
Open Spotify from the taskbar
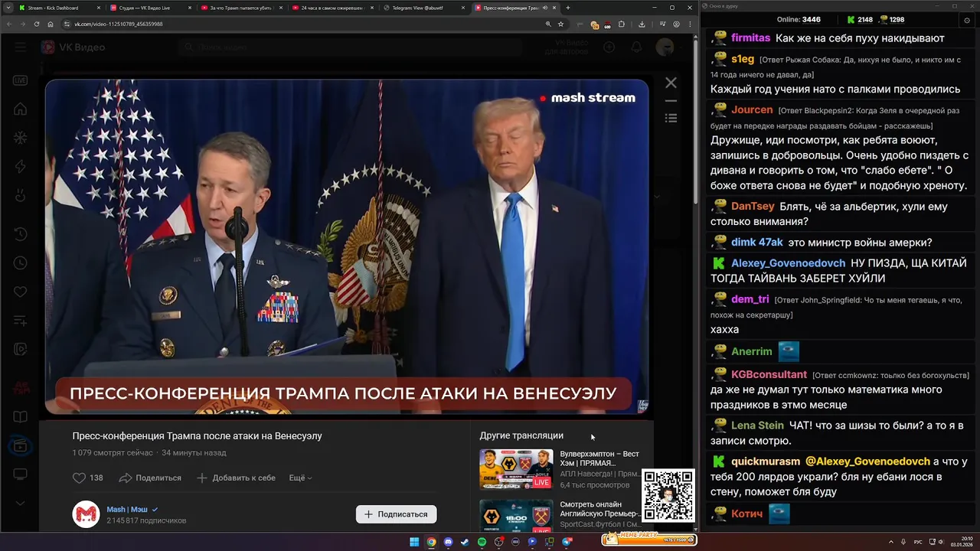pyautogui.click(x=482, y=542)
